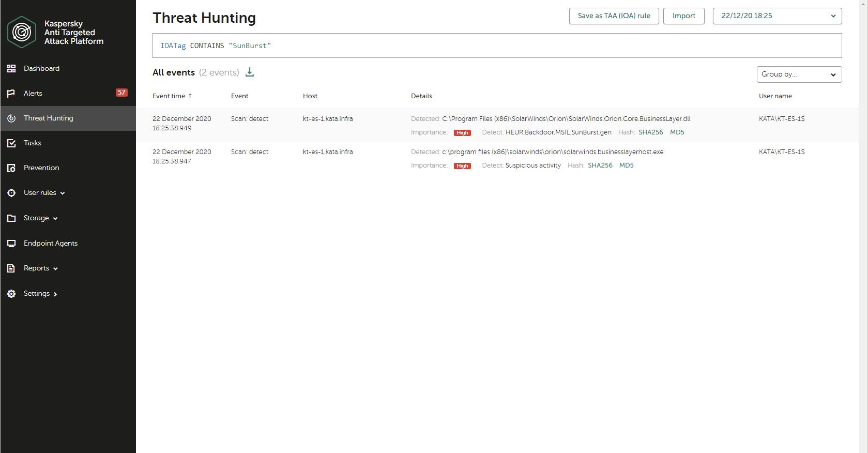
Task: Open Endpoint Agents section
Action: point(51,243)
